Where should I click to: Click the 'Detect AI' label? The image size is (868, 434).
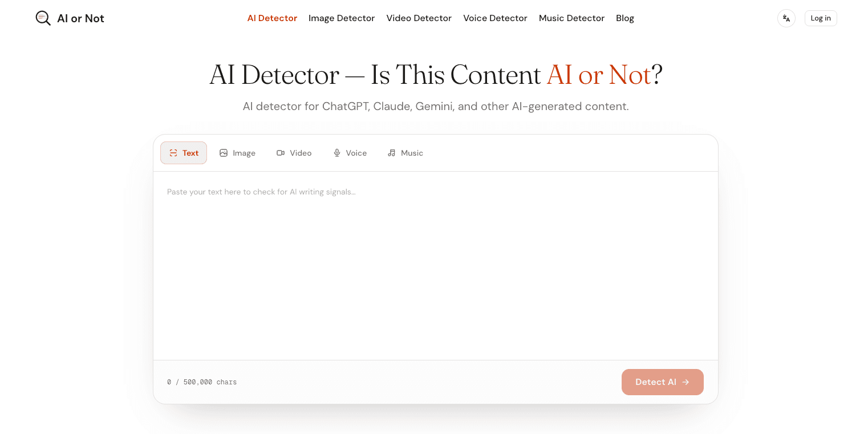click(656, 382)
